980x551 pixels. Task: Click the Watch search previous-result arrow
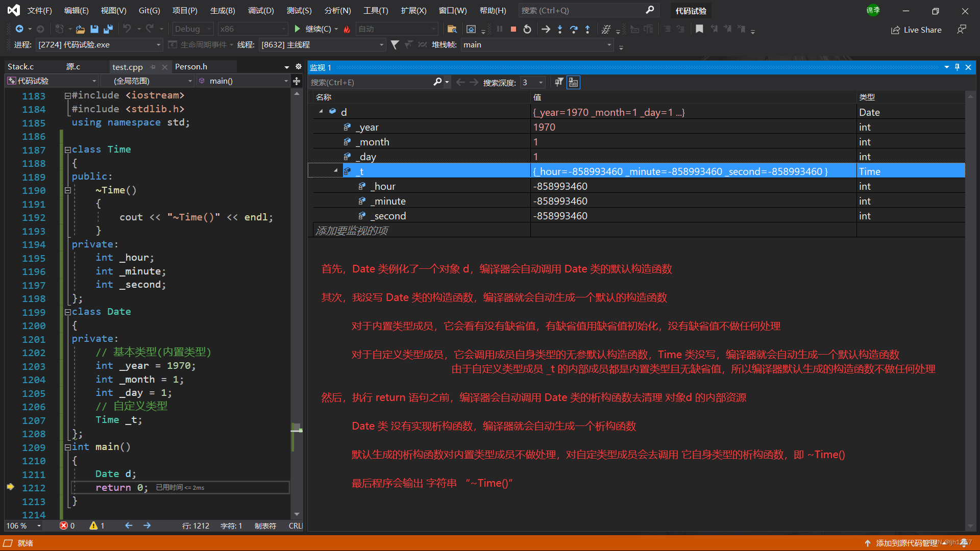pyautogui.click(x=460, y=82)
